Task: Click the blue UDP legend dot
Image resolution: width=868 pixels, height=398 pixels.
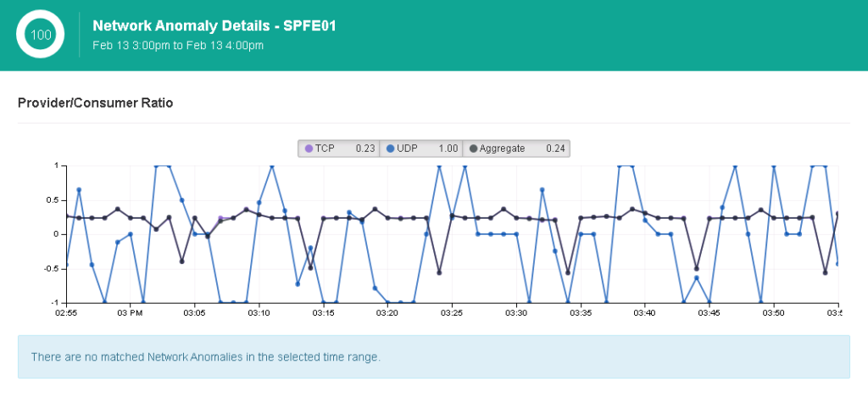Action: point(390,149)
